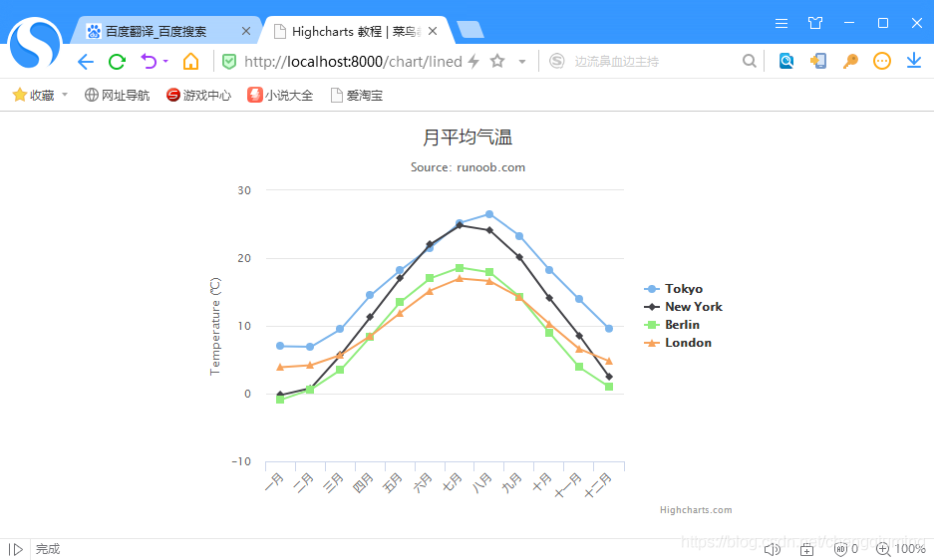934x560 pixels.
Task: Click the sound speaker icon in the status bar
Action: click(772, 549)
